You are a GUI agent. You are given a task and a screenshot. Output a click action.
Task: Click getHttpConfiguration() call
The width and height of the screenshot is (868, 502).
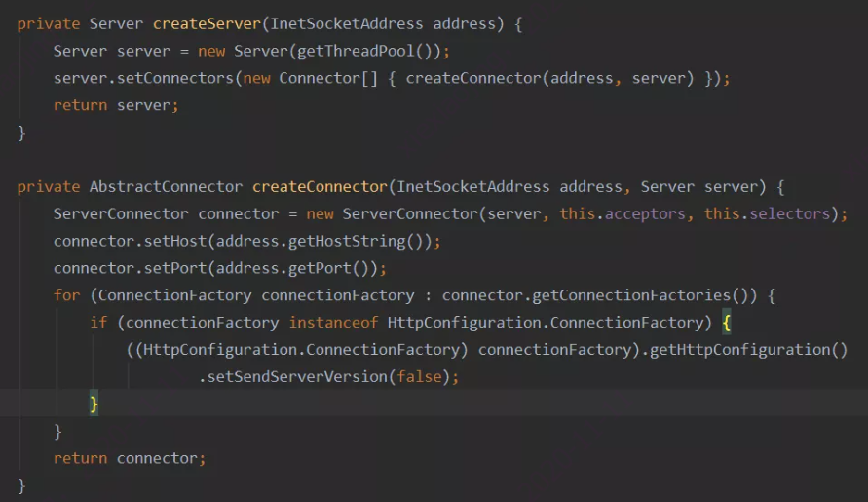[748, 350]
